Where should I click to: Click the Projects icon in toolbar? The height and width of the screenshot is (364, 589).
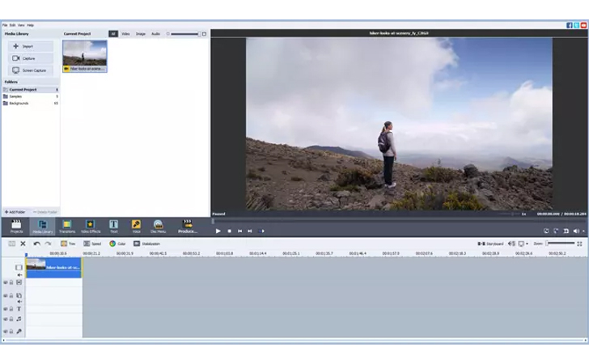pos(16,226)
